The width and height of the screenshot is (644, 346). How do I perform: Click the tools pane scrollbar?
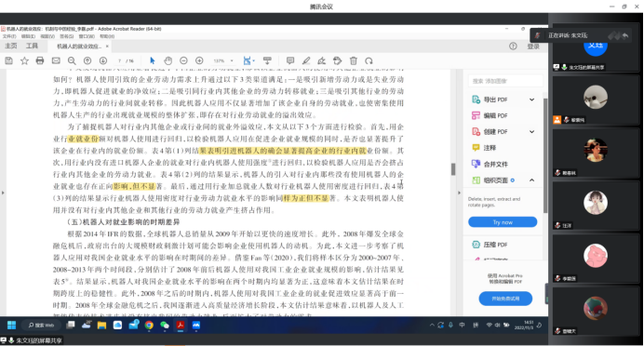tap(545, 155)
